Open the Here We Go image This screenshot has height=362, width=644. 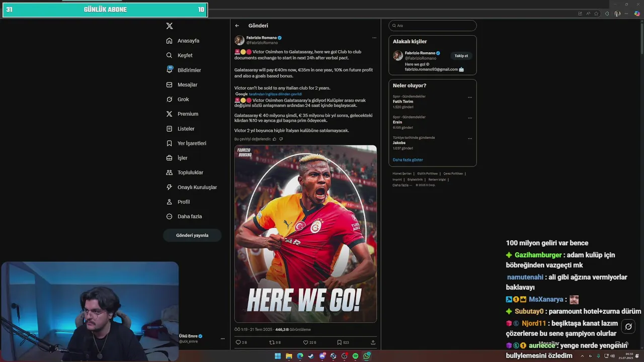point(305,234)
